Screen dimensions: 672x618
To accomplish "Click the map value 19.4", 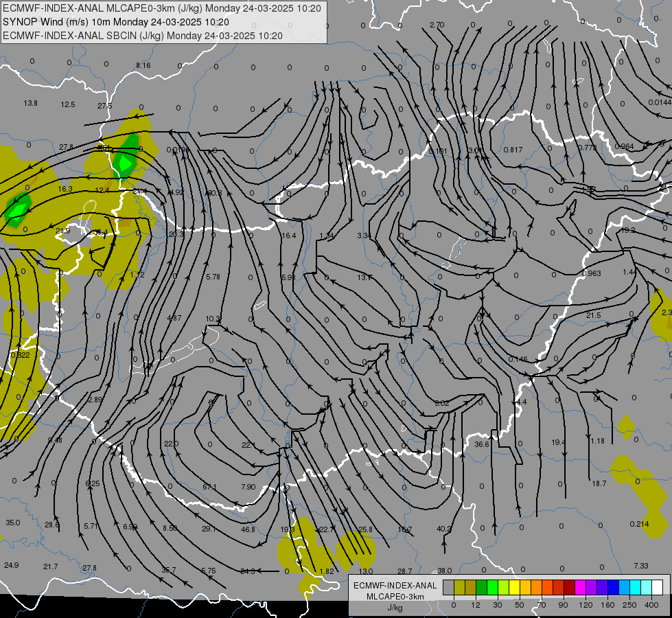I will tap(559, 442).
